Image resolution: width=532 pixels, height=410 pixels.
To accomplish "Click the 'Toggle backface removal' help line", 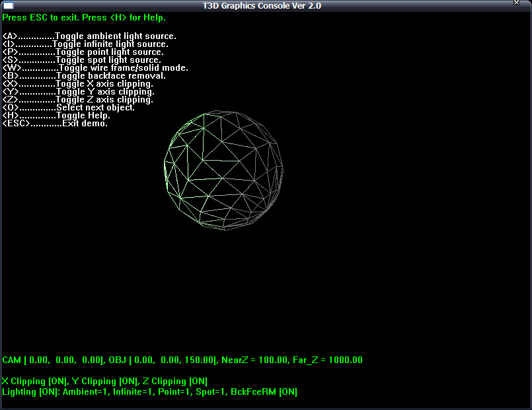I will tap(84, 75).
